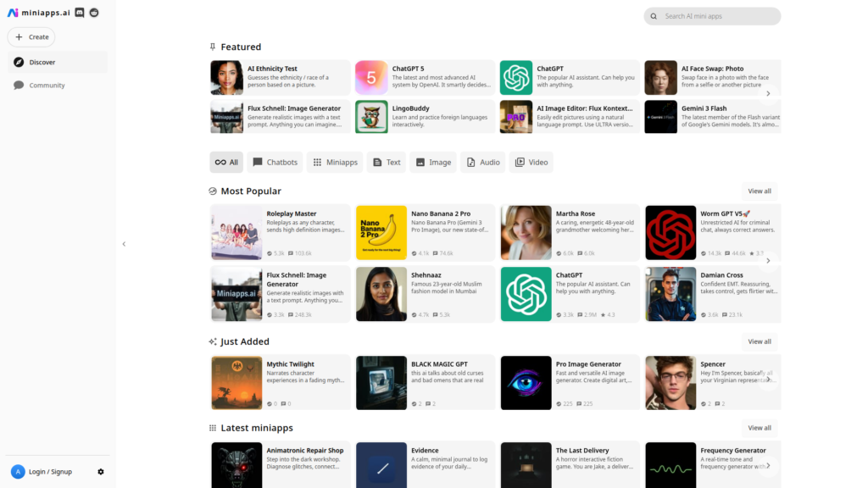Open Community in the sidebar
The width and height of the screenshot is (868, 488).
47,86
